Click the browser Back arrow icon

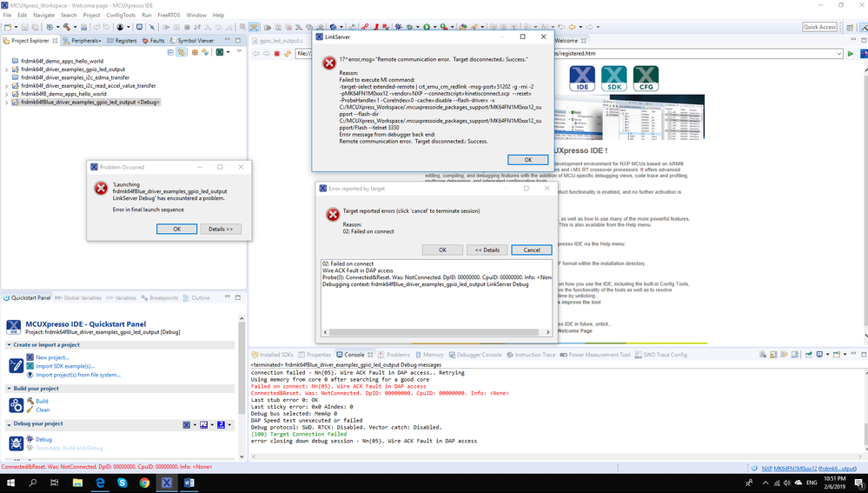click(255, 54)
